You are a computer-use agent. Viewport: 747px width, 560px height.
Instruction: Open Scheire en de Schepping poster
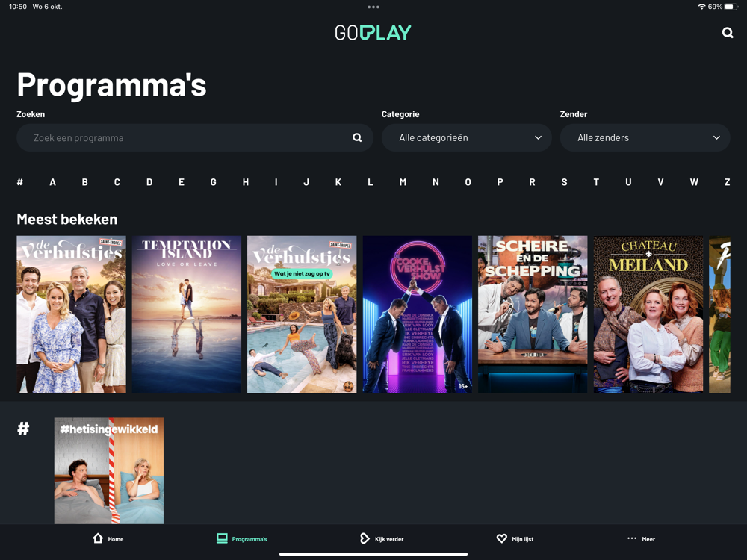(533, 314)
